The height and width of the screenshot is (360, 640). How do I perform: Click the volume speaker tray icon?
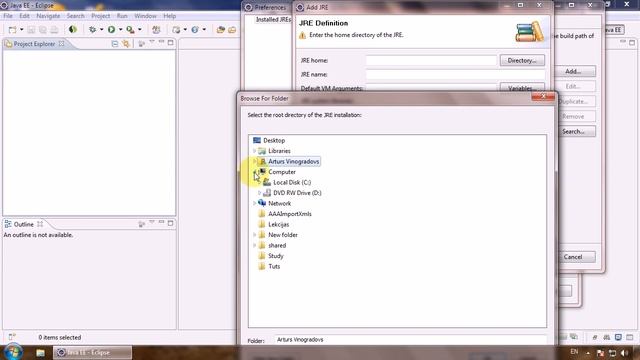point(624,353)
